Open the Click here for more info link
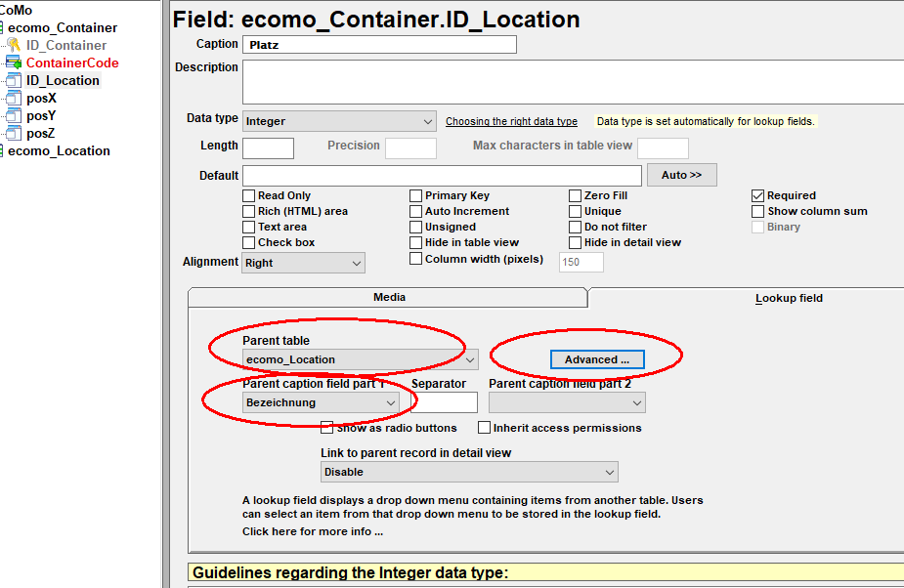Screen dimensions: 904x588 point(313,531)
